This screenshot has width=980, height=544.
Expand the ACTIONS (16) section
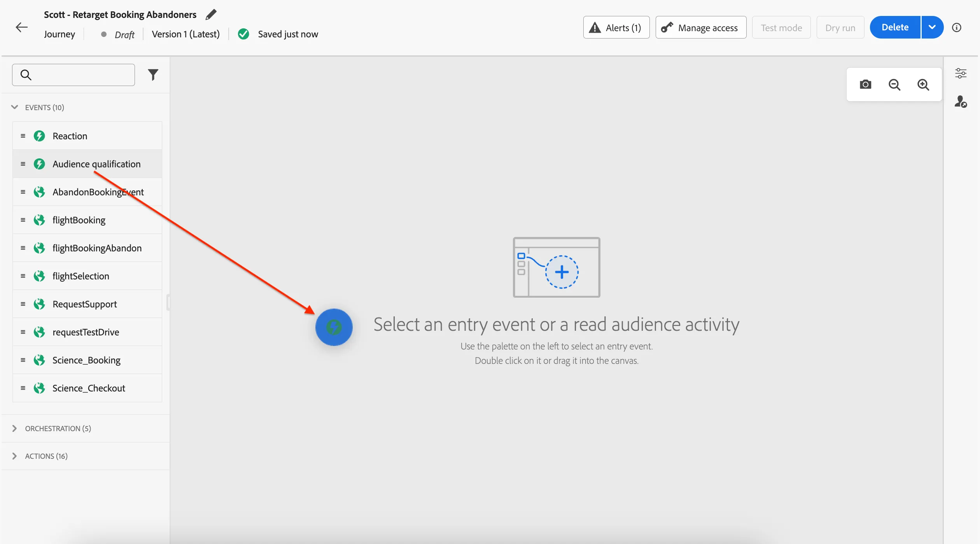[x=14, y=456]
